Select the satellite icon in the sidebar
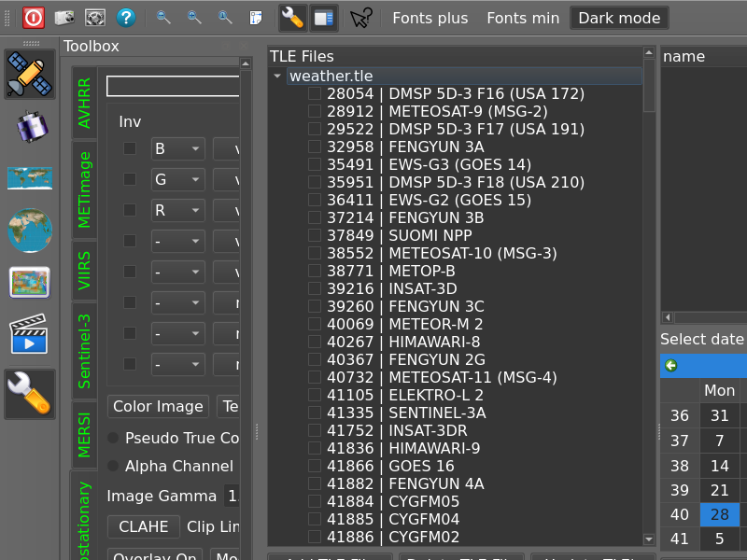Viewport: 747px width, 560px height. [x=30, y=75]
